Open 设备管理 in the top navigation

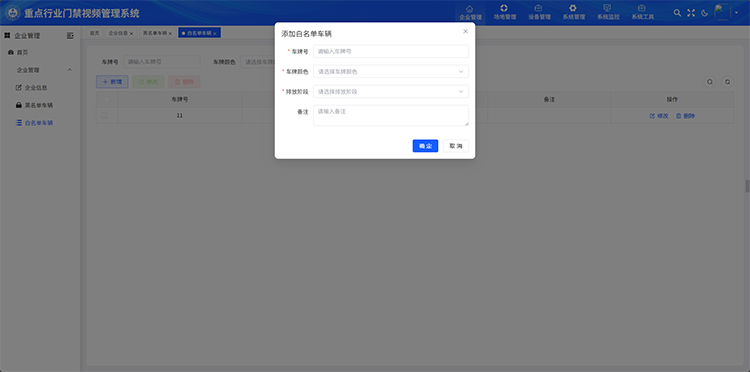point(539,13)
